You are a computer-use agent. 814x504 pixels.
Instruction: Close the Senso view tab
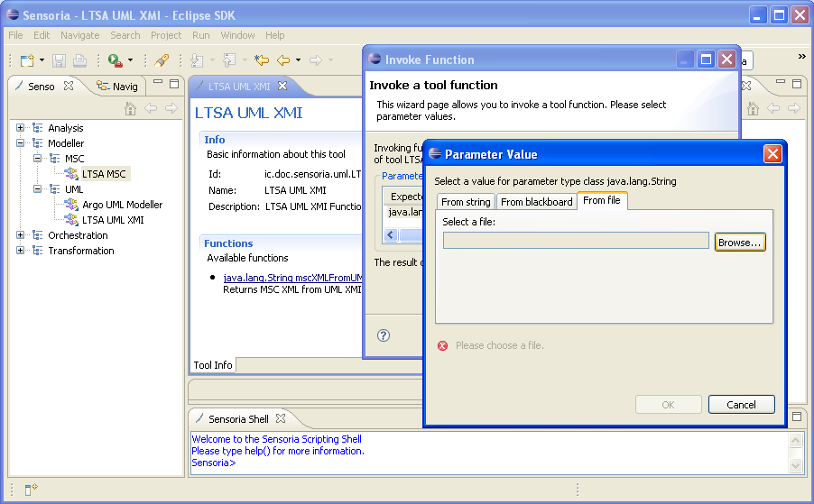point(69,86)
